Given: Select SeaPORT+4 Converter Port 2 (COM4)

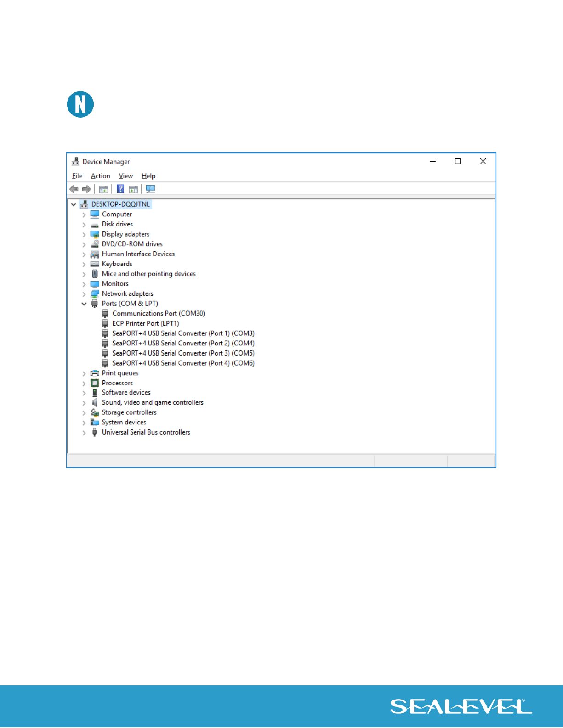Looking at the screenshot, I should pyautogui.click(x=183, y=343).
